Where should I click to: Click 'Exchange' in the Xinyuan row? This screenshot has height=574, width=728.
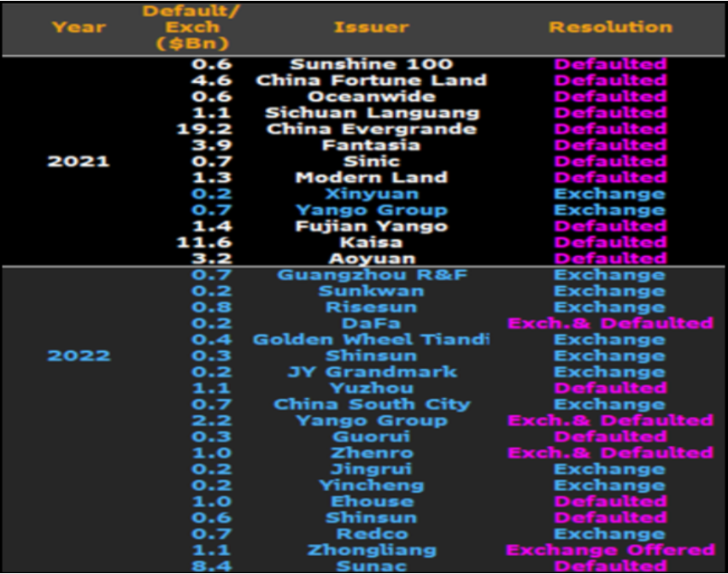point(609,194)
